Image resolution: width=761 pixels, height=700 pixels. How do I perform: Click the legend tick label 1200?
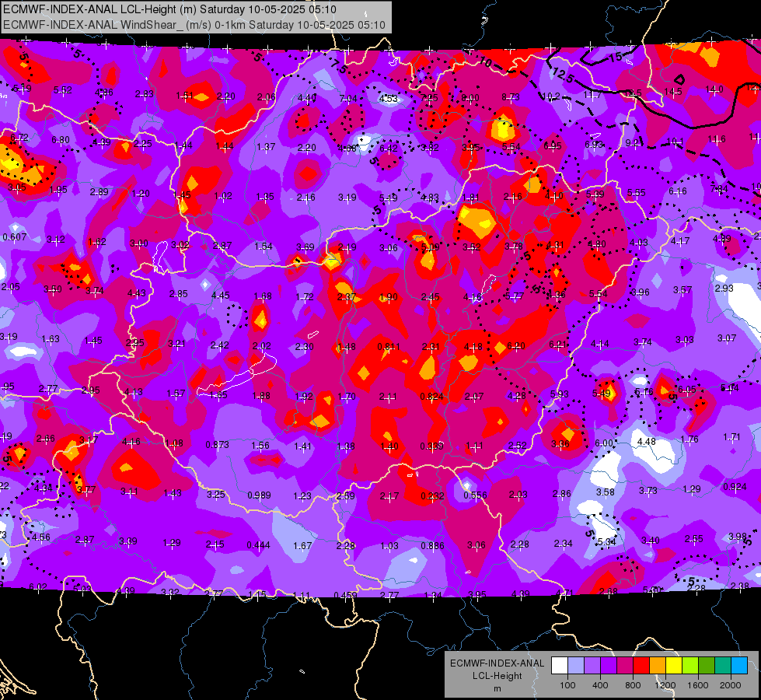665,685
